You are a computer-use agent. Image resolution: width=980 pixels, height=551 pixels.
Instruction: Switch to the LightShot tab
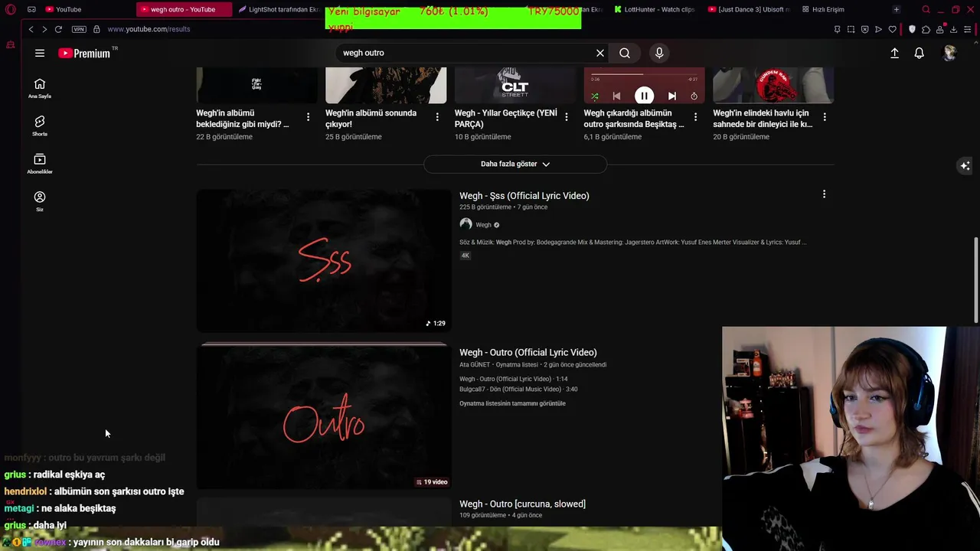click(x=278, y=9)
